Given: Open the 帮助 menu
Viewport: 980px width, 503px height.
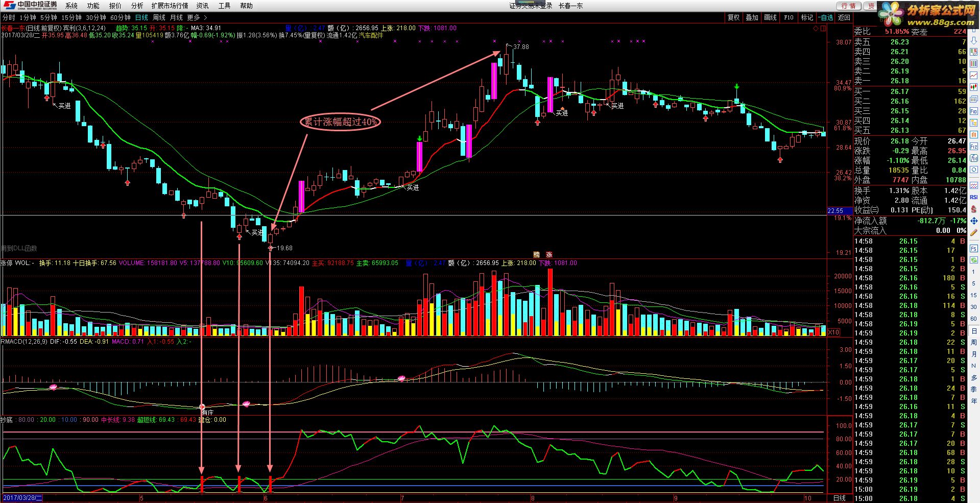Looking at the screenshot, I should (247, 6).
